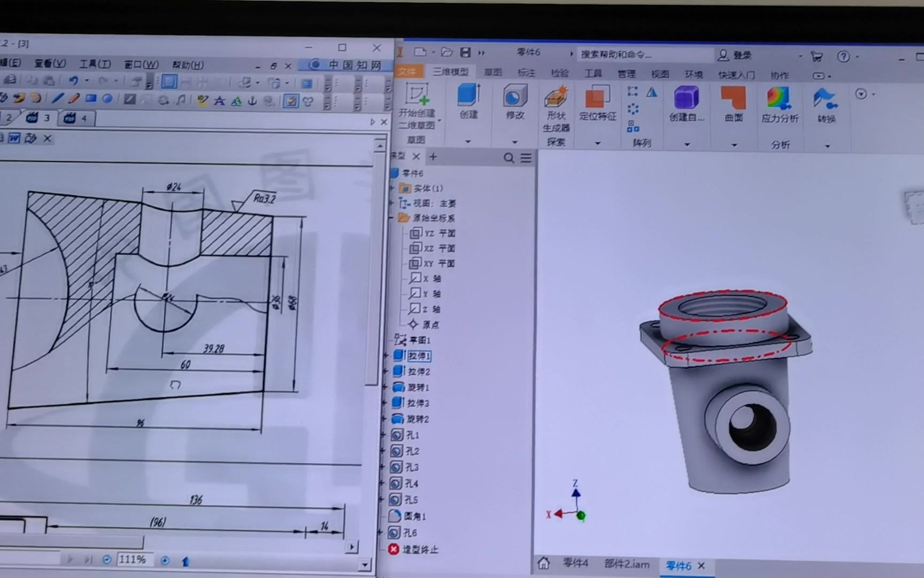
Task: Select the blue ellipse tool in left viewer
Action: (x=107, y=99)
